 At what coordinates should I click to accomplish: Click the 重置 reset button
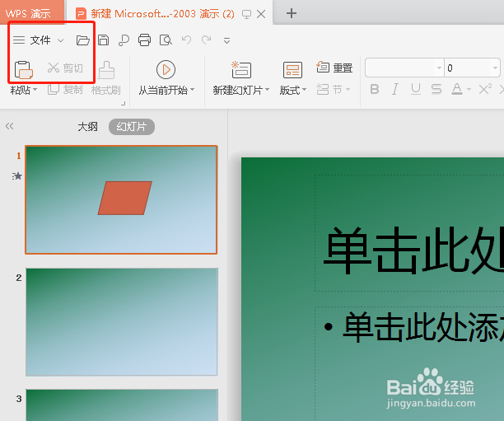pyautogui.click(x=334, y=68)
